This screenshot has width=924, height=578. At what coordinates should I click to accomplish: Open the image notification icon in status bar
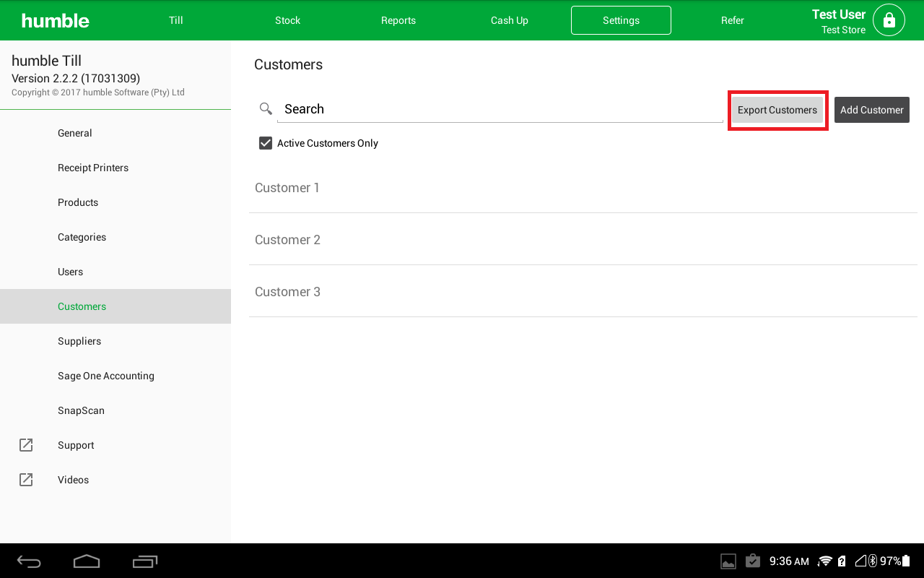point(728,561)
